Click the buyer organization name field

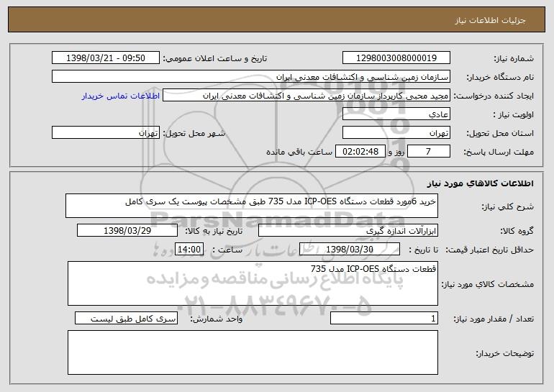click(x=251, y=77)
